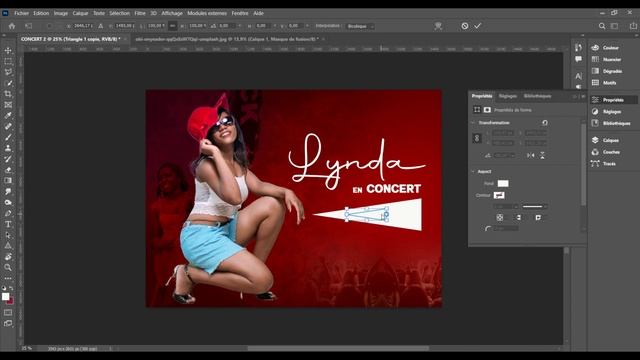
Task: Toggle warp mode icon in options bar
Action: point(438,26)
